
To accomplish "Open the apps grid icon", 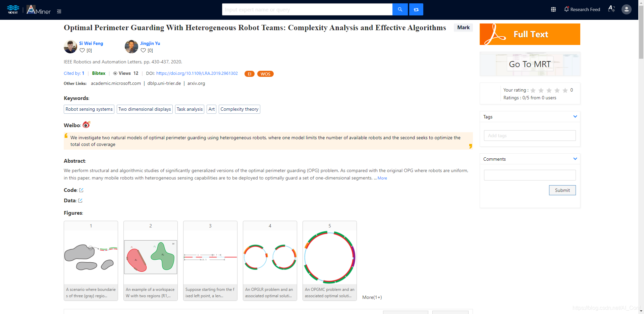I will 553,9.
